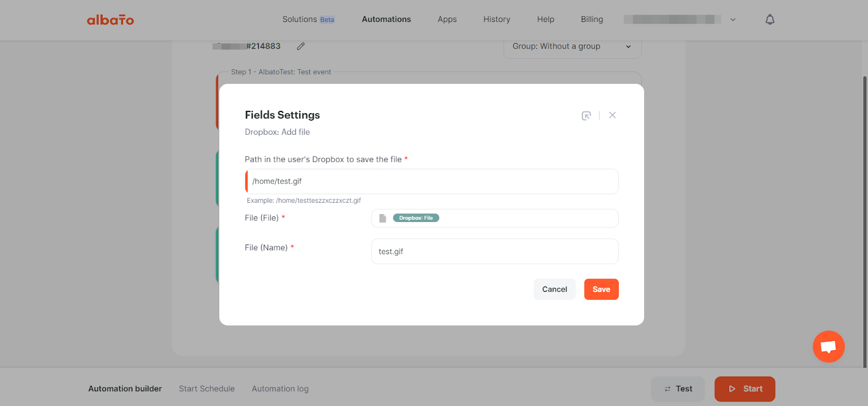Viewport: 868px width, 406px height.
Task: Click the file icon in File field
Action: coord(382,218)
